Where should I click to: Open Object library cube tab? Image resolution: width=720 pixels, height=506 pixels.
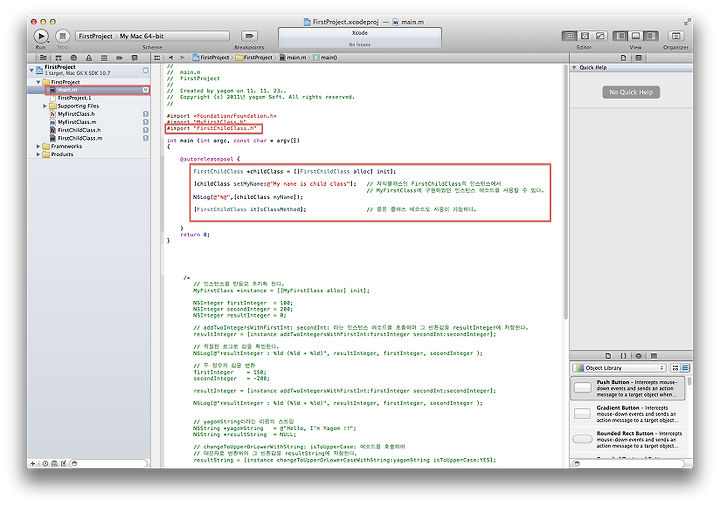(638, 356)
